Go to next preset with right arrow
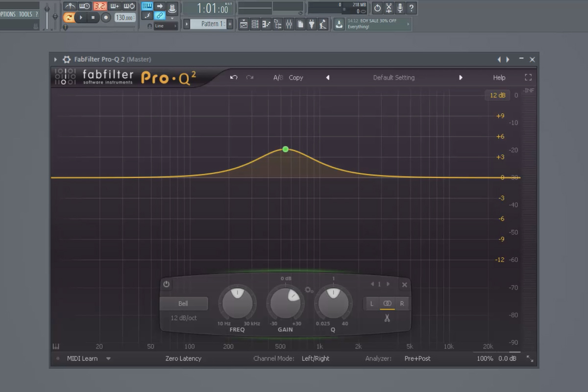The width and height of the screenshot is (588, 392). click(x=461, y=77)
